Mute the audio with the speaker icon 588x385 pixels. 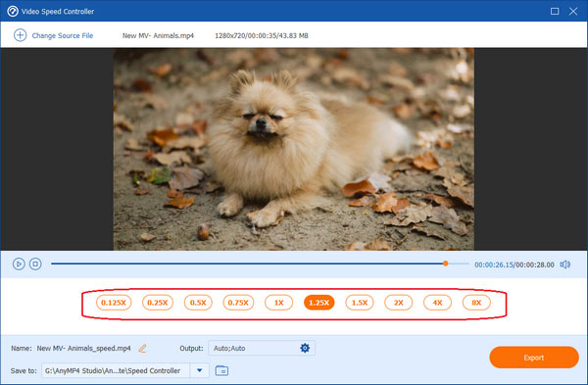[x=565, y=265]
